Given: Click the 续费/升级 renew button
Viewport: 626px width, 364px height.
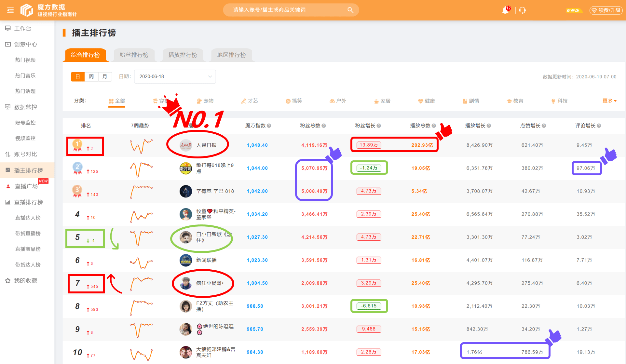Looking at the screenshot, I should click(606, 10).
